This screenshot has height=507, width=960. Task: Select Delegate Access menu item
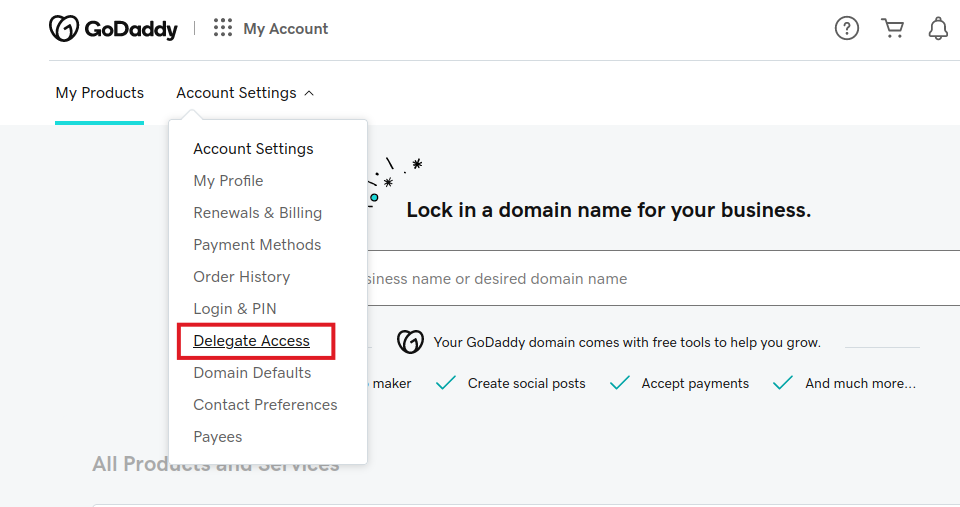252,340
